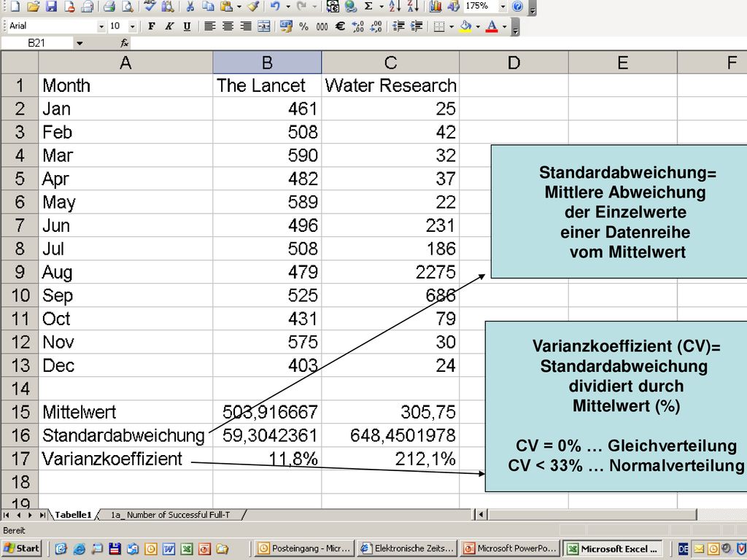Open the font size dropdown showing 10
Screen dimensions: 747x560
(x=133, y=27)
